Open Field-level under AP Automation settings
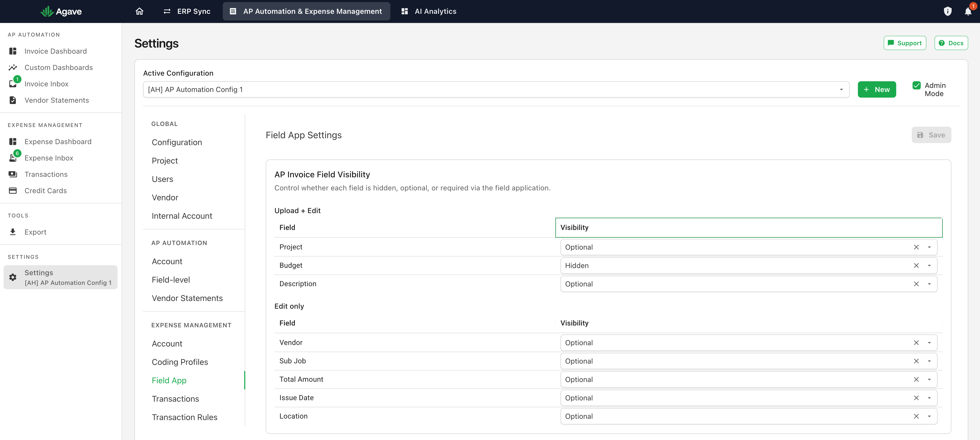 click(x=171, y=280)
